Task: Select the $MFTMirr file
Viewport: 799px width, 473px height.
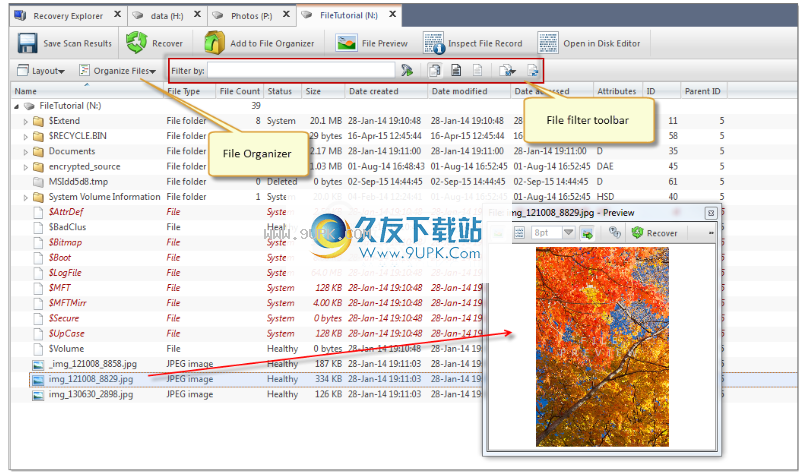Action: [68, 303]
